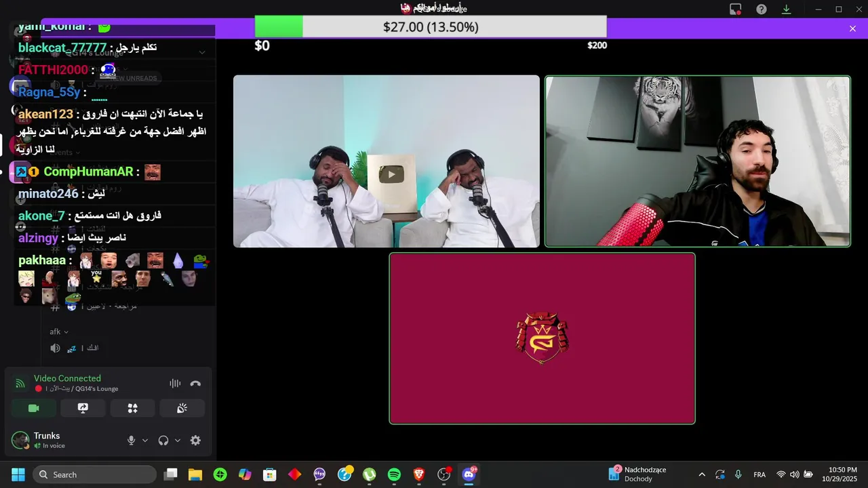Toggle the camera button in voice panel
The width and height of the screenshot is (868, 488).
[x=33, y=408]
